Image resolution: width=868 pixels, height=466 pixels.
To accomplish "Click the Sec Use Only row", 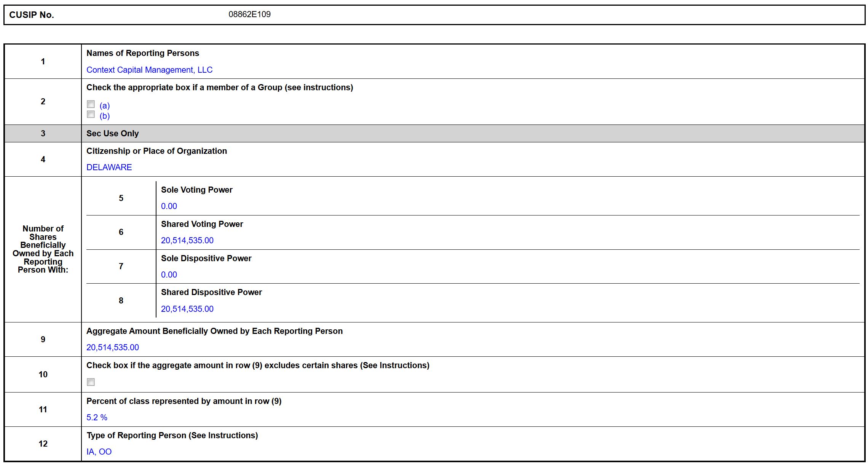I will (x=112, y=134).
